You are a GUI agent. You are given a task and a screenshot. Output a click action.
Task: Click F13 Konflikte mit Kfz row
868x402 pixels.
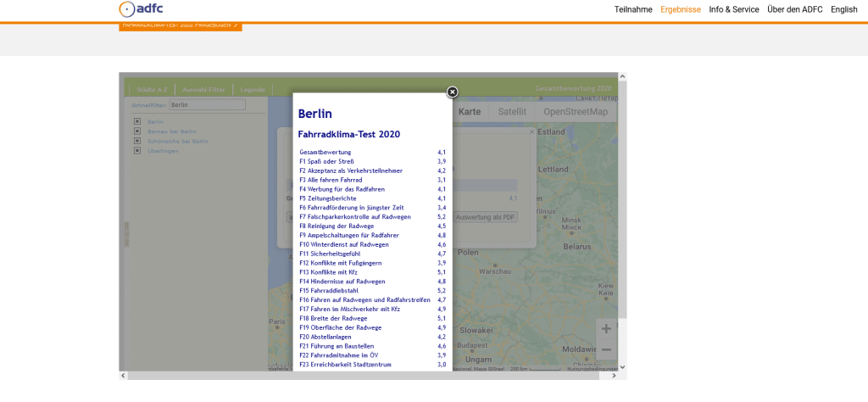pyautogui.click(x=373, y=272)
